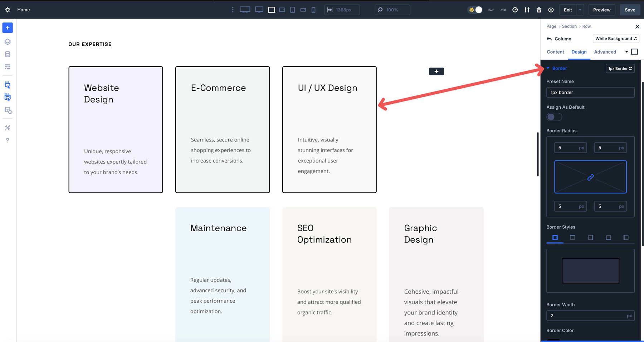
Task: Open revision history with the clock icon
Action: [x=515, y=10]
